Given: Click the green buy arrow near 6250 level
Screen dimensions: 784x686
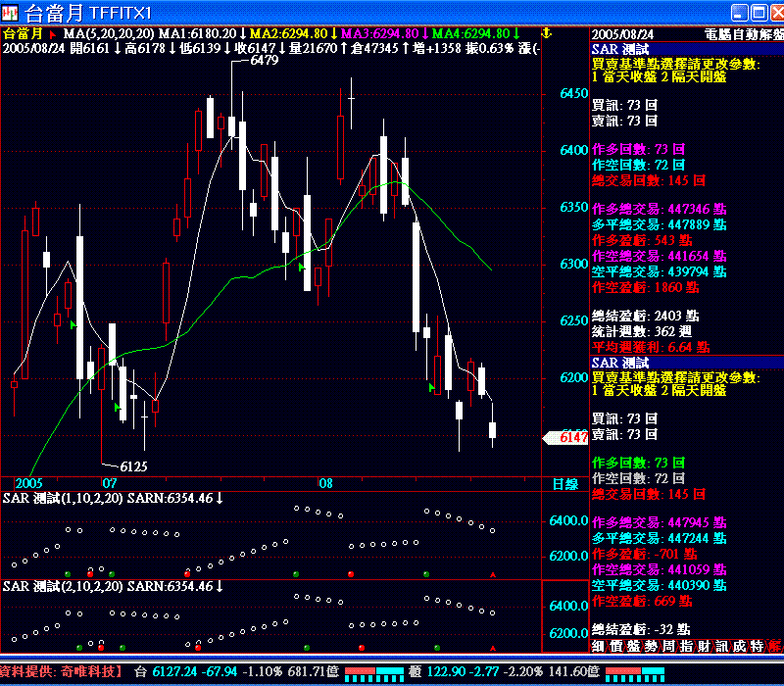Looking at the screenshot, I should (x=73, y=325).
